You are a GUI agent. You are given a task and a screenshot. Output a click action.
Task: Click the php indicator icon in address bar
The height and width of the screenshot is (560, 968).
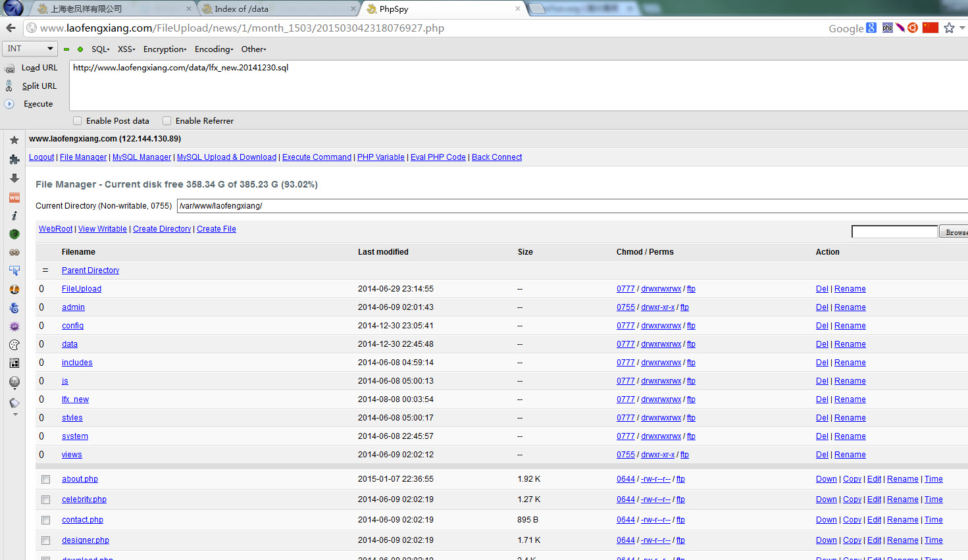click(888, 28)
